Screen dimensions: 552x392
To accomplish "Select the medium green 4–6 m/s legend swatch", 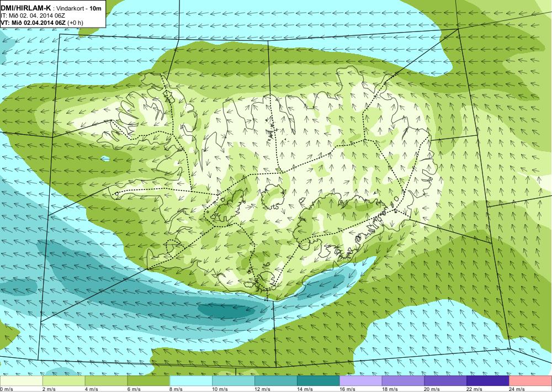I will (x=106, y=381).
